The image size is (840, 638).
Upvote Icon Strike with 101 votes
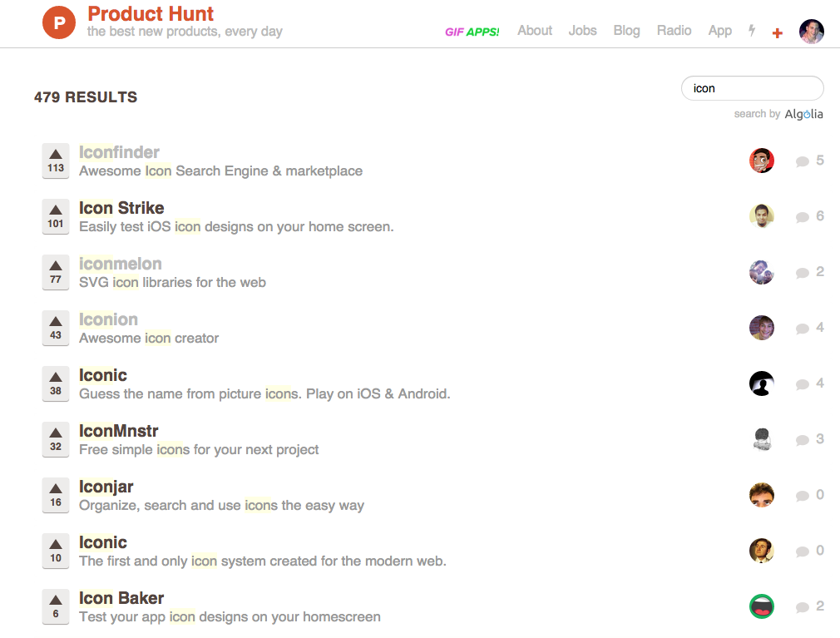click(56, 216)
